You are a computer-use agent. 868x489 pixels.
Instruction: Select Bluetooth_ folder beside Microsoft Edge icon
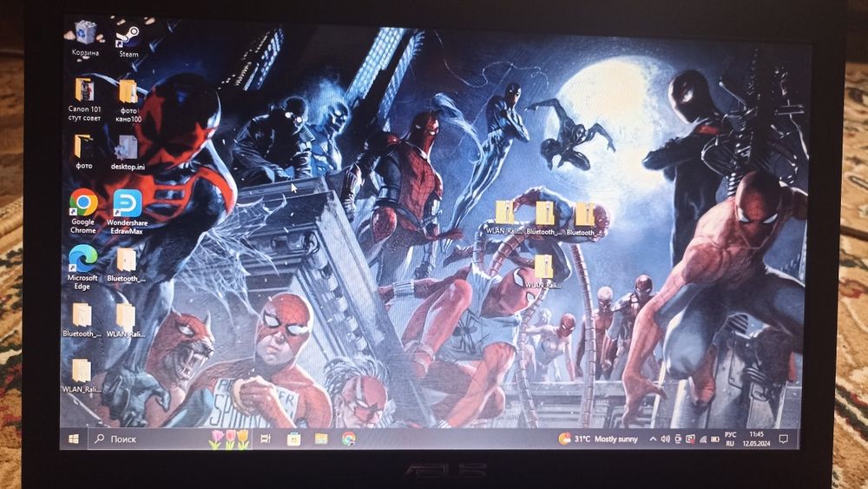(x=126, y=265)
